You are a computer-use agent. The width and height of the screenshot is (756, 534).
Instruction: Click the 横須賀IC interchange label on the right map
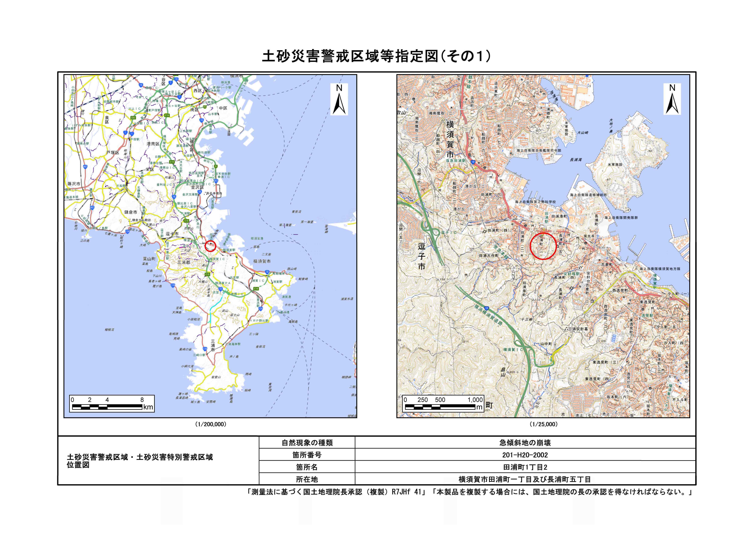(x=513, y=349)
